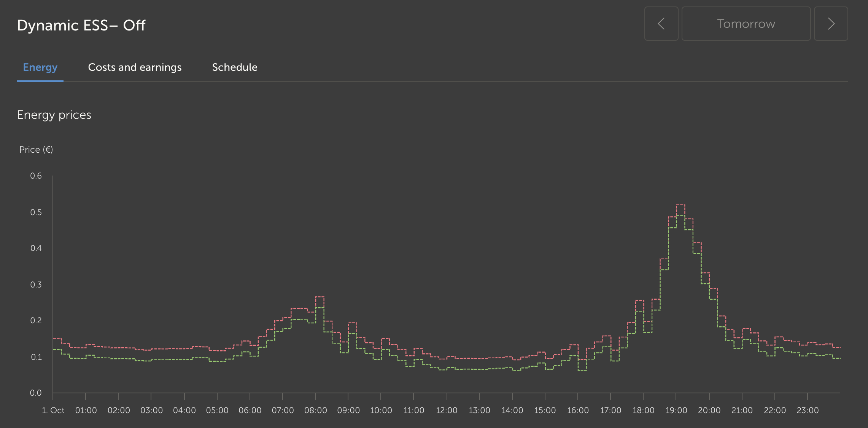Click the 1. Oct date label
Viewport: 868px width, 428px height.
(x=53, y=410)
